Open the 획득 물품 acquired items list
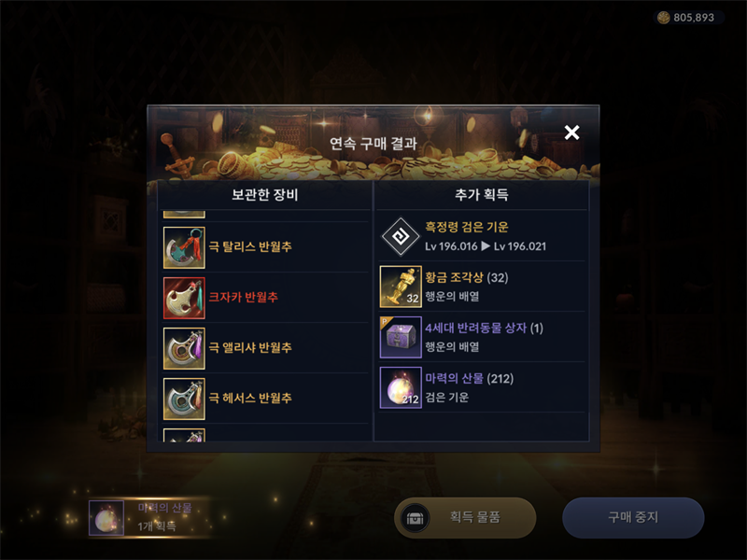This screenshot has height=560, width=747. click(465, 518)
